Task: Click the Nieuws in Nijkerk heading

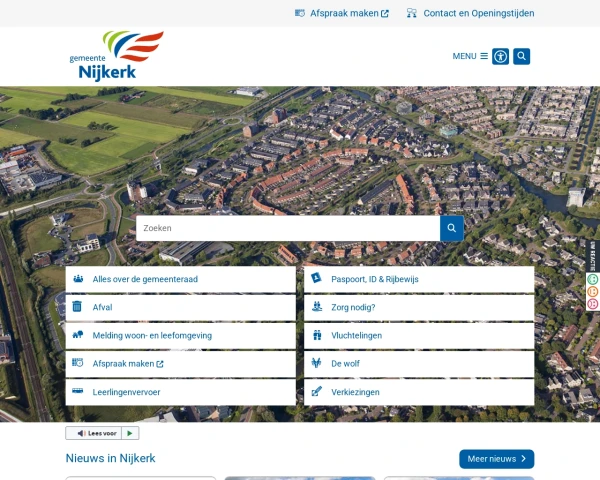Action: pyautogui.click(x=111, y=458)
